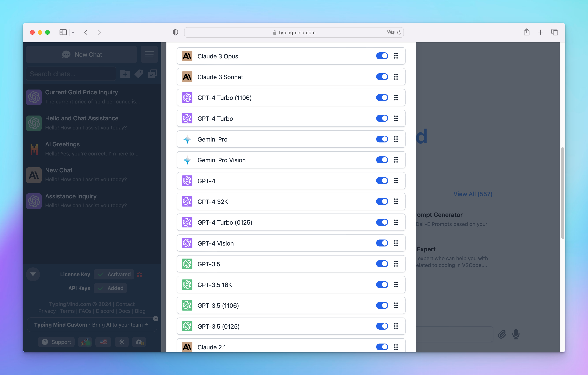Screen dimensions: 588x375
Task: Open the hamburger menu next to New Chat
Action: click(149, 54)
